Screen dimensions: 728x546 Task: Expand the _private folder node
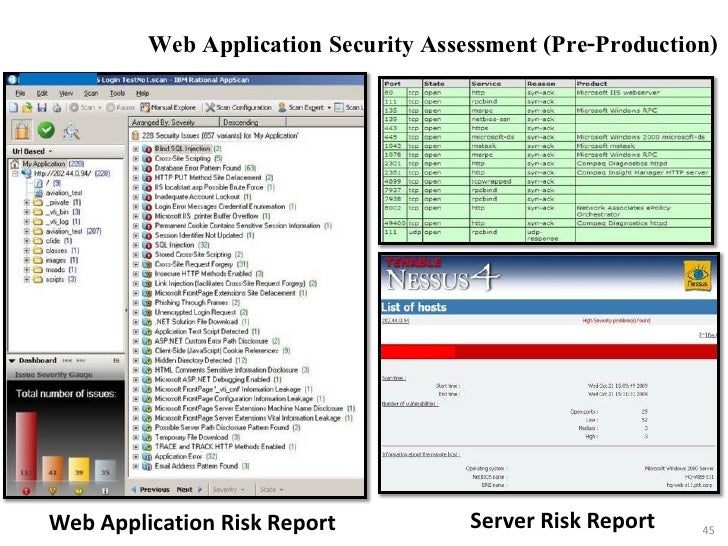pyautogui.click(x=26, y=202)
